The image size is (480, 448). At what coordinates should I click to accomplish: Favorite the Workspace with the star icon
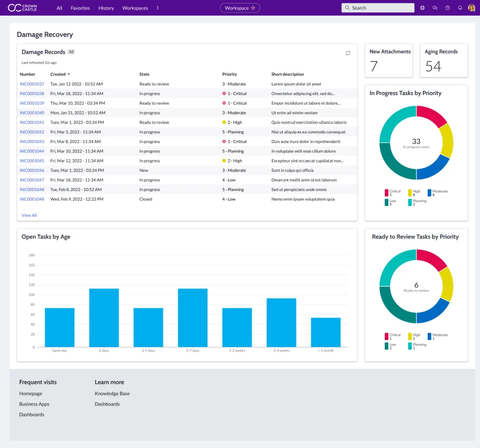[x=253, y=8]
